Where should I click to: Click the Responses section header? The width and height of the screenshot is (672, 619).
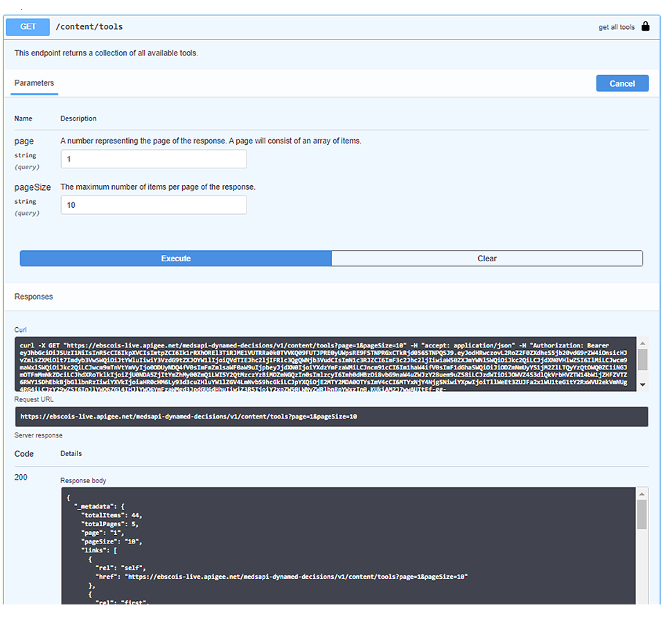tap(33, 297)
